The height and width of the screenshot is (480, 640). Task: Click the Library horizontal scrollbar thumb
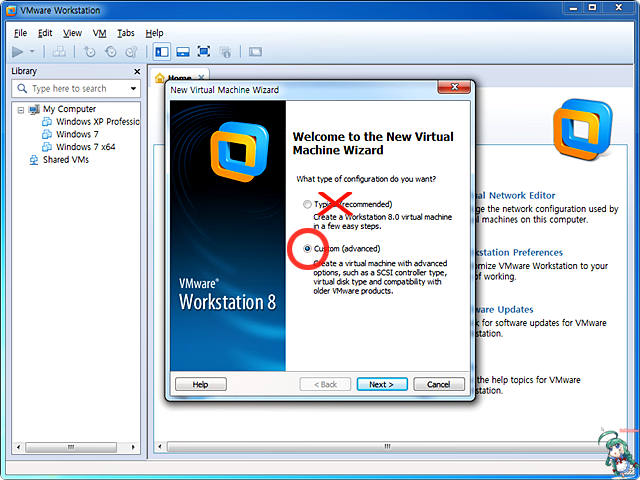(71, 447)
